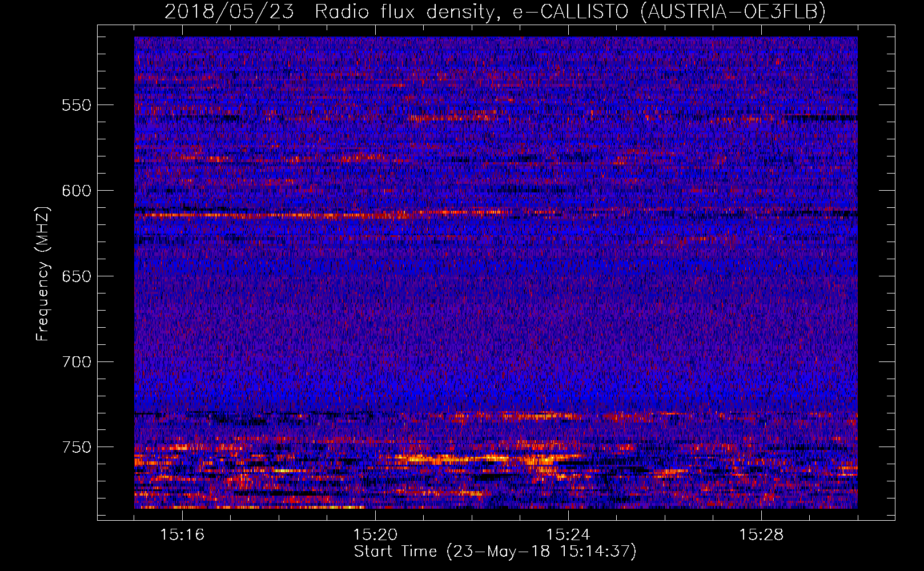The height and width of the screenshot is (571, 924).
Task: Click the "2018/05/23" date in the title
Action: pos(229,11)
